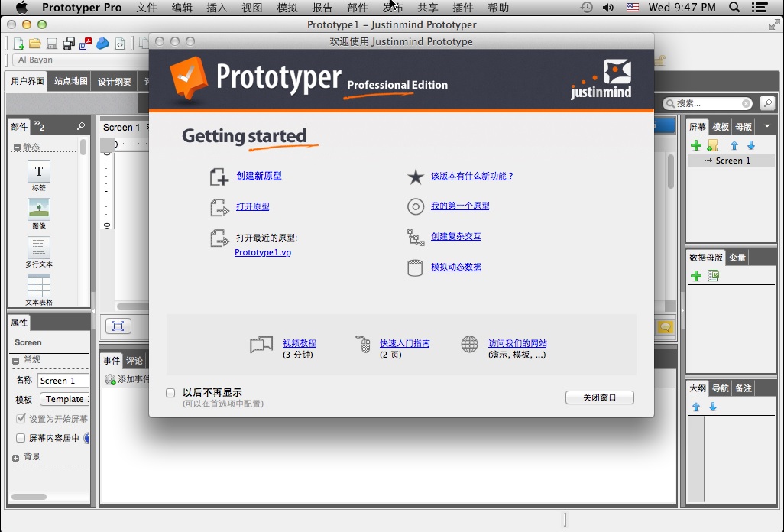Image resolution: width=784 pixels, height=532 pixels.
Task: Click the open folder toolbar icon
Action: [x=36, y=44]
